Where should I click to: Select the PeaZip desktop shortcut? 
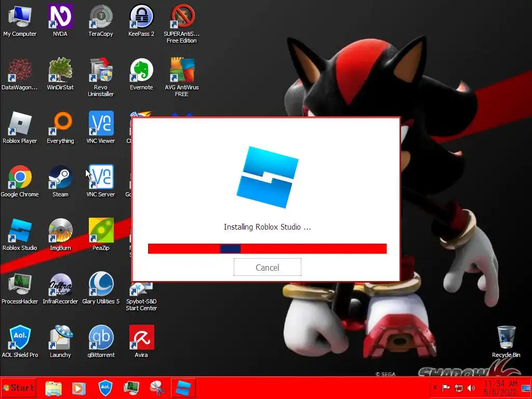pyautogui.click(x=101, y=235)
